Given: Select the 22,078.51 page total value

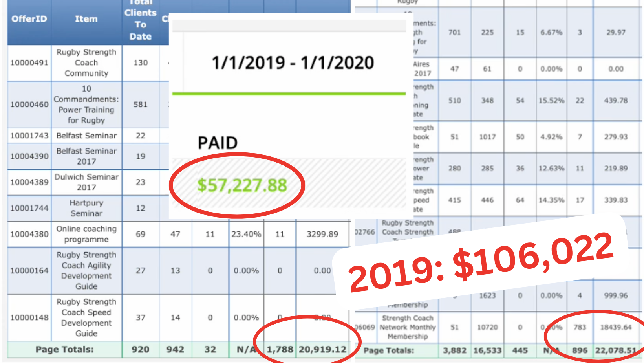Looking at the screenshot, I should (x=615, y=350).
